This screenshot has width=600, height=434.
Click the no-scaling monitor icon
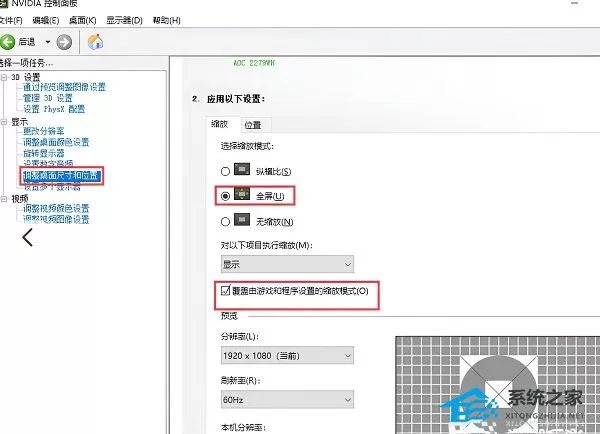click(242, 219)
